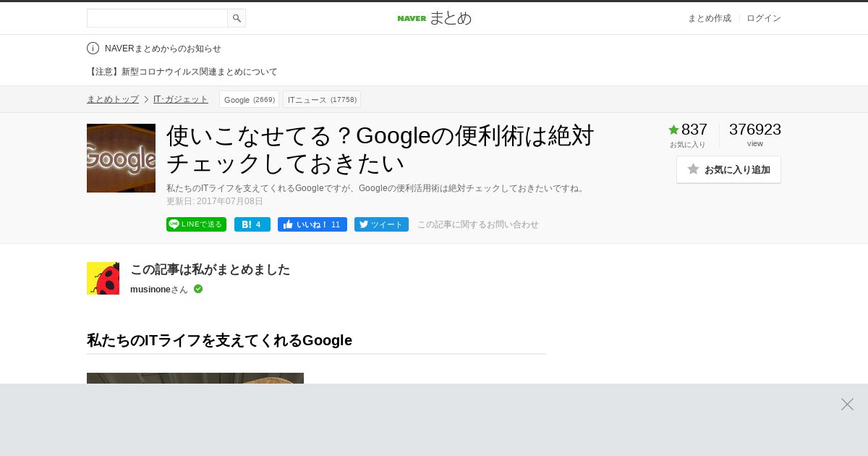This screenshot has height=456, width=868.
Task: Click the search input field
Action: (x=157, y=18)
